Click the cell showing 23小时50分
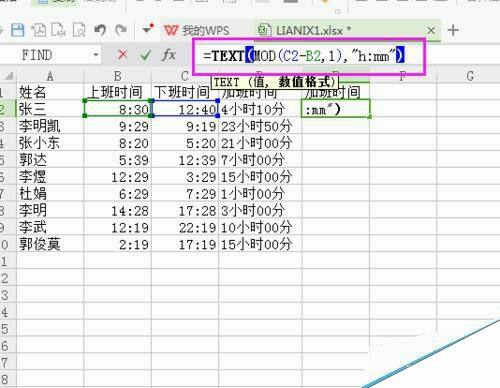 pos(260,126)
